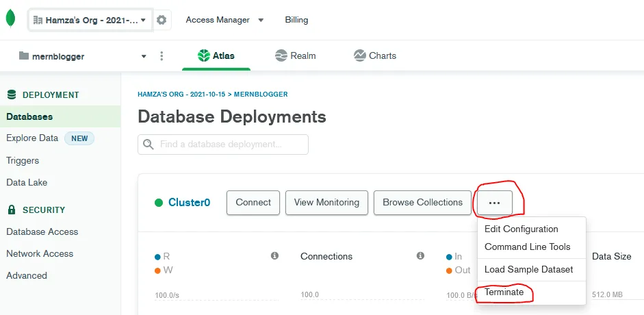Click the Charts tab icon

point(359,55)
